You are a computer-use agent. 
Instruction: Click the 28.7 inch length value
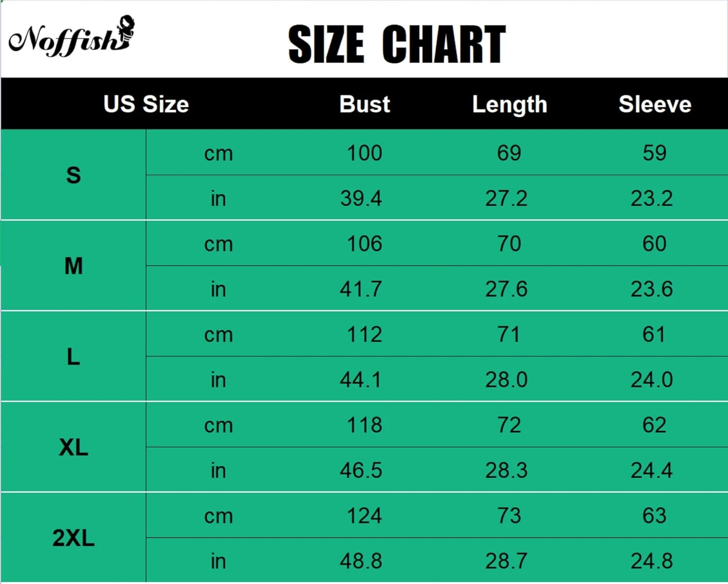(x=506, y=561)
